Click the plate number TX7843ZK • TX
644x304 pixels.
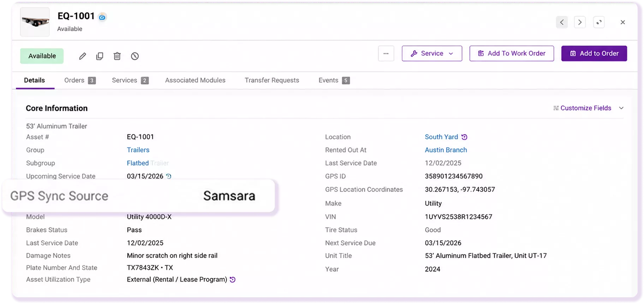[150, 268]
